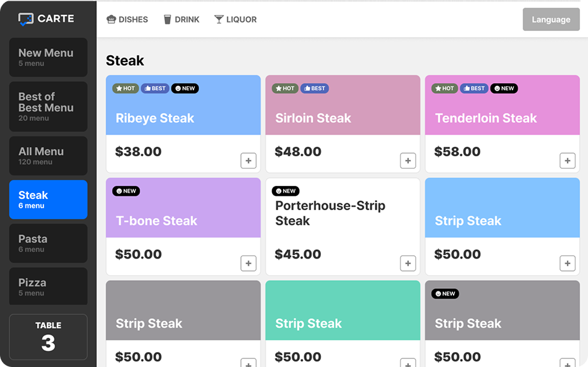The width and height of the screenshot is (588, 367).
Task: Add Porterhouse-Strip Steak with plus icon
Action: 408,263
